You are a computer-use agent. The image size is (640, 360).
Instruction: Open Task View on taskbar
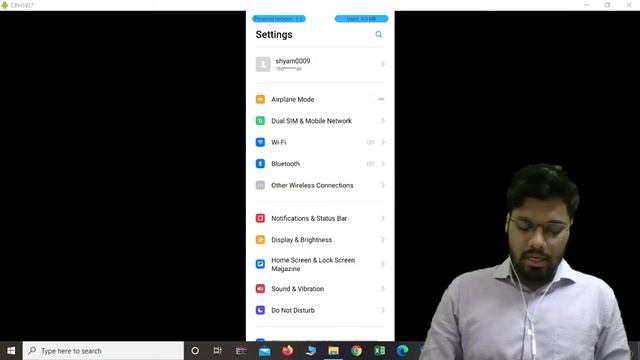218,351
